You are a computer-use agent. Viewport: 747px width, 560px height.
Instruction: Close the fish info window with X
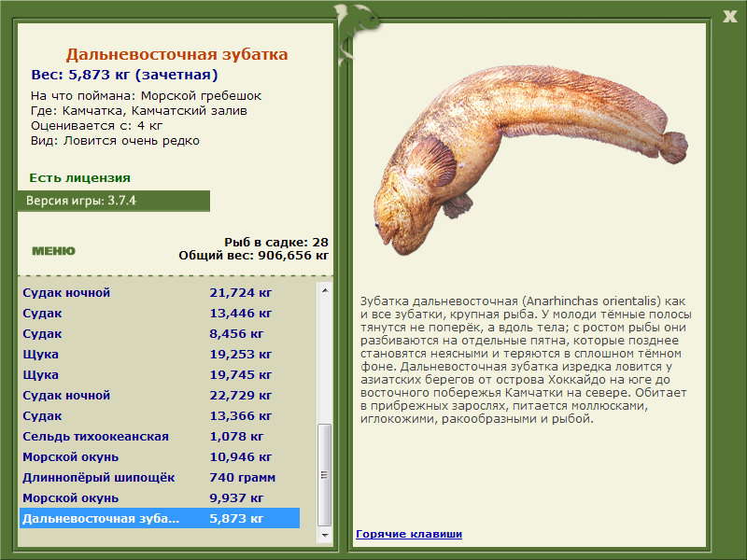(729, 14)
